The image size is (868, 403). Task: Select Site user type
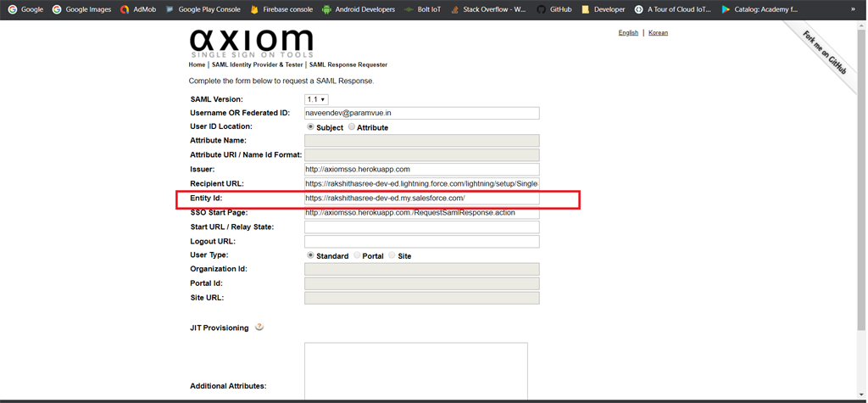[x=392, y=255]
